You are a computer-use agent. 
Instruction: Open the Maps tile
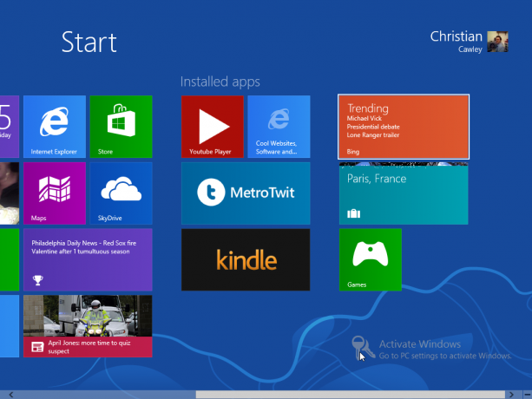55,193
